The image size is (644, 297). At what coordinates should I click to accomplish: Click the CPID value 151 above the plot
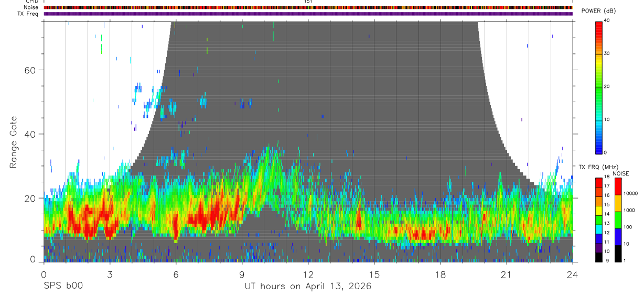(308, 2)
